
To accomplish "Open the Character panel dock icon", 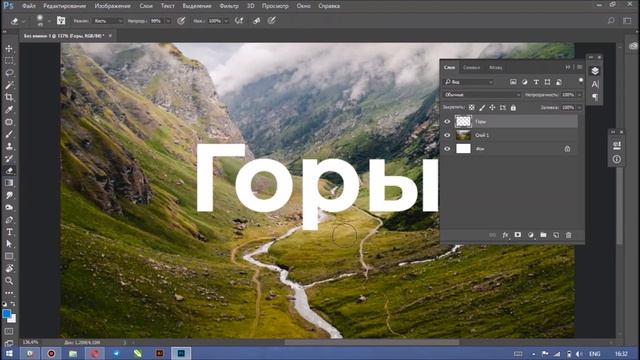I will [595, 84].
